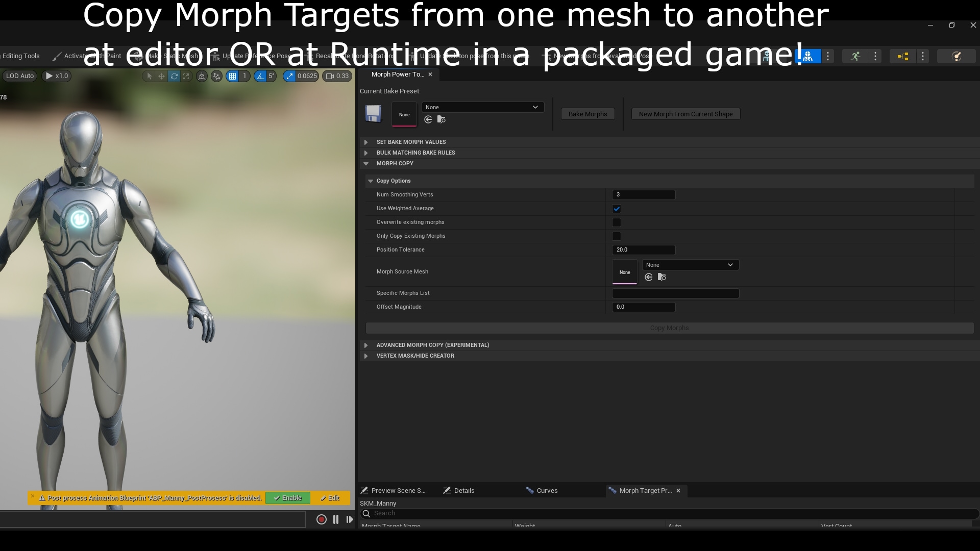980x551 pixels.
Task: Choose the Scale gizmo tool
Action: tap(186, 76)
